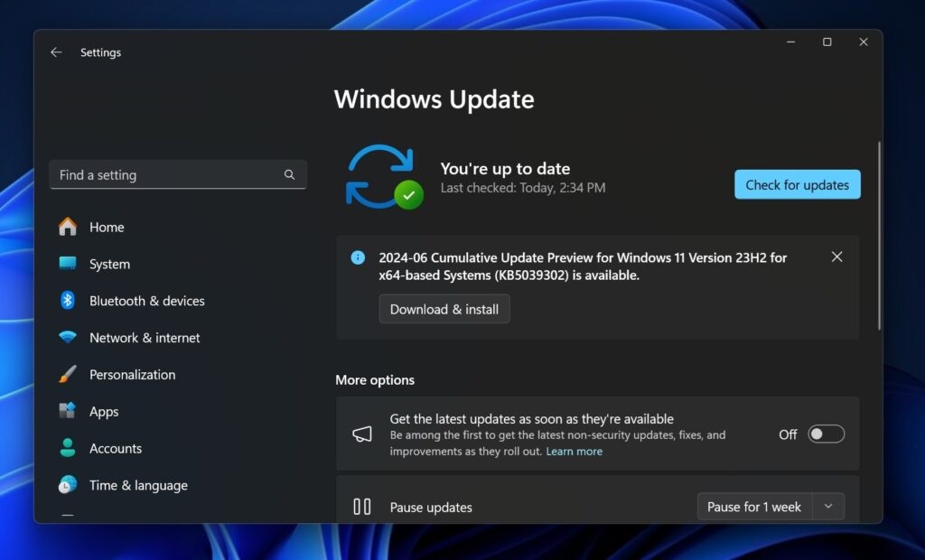Click the Find a setting search field

[x=167, y=175]
